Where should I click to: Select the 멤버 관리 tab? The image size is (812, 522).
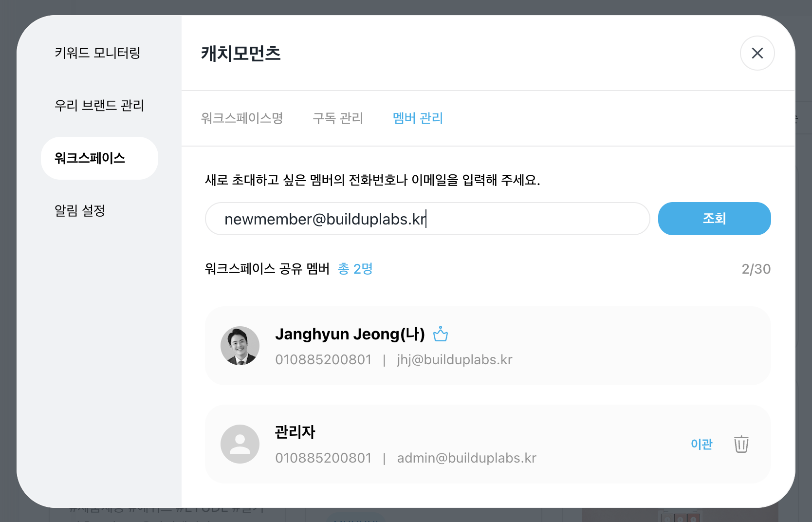pos(418,118)
